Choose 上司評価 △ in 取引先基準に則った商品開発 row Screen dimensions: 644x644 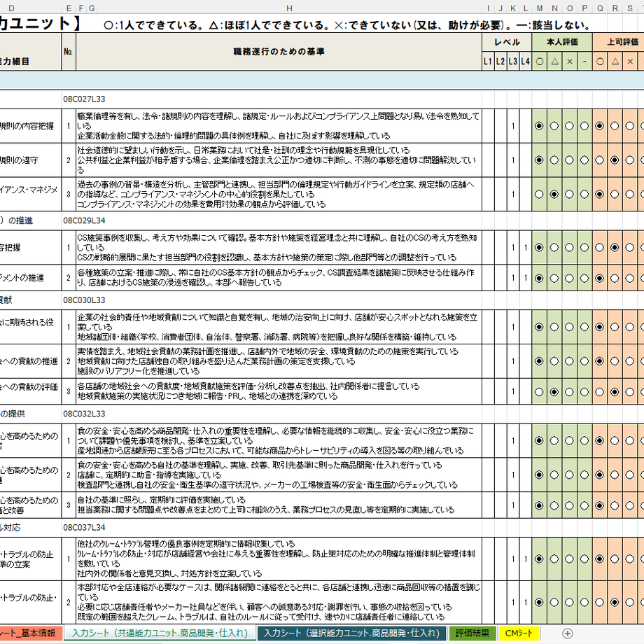click(615, 475)
